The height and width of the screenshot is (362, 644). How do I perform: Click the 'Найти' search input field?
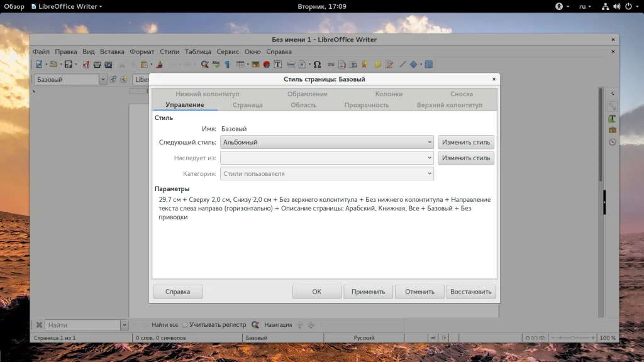click(x=82, y=325)
